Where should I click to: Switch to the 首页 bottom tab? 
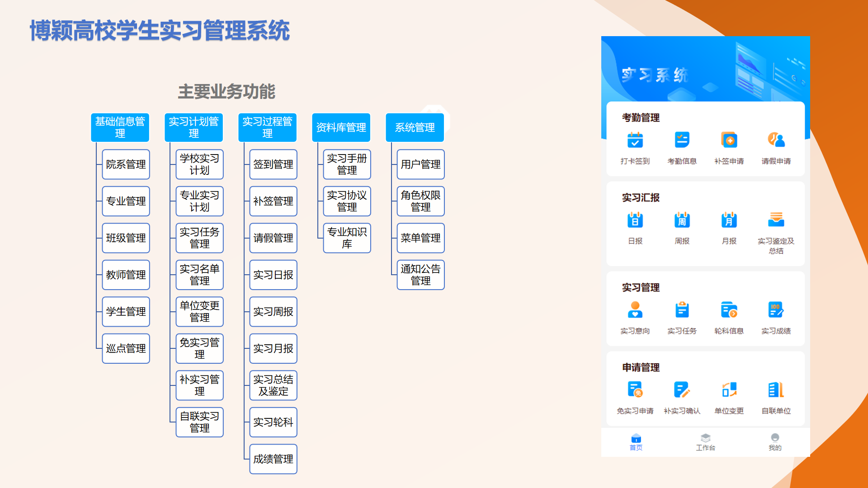[x=636, y=442]
